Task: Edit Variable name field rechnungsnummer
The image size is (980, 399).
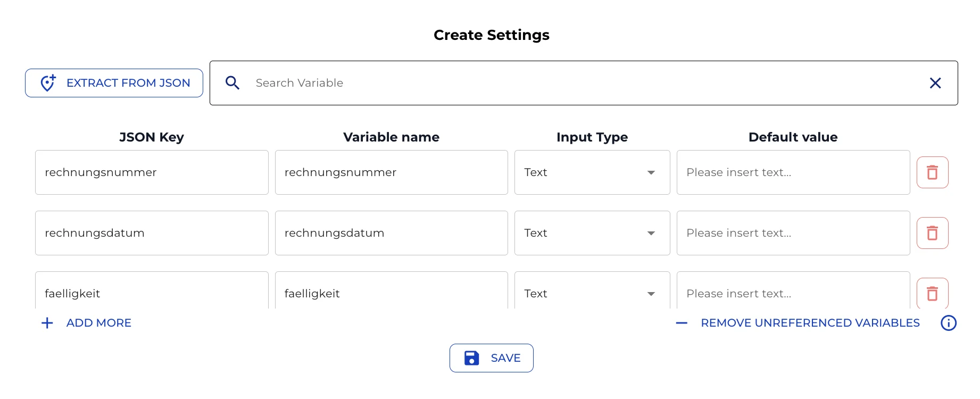Action: coord(392,172)
